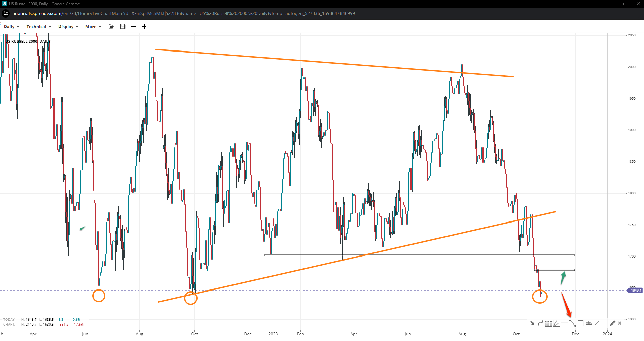Click the open chart folder icon

(111, 27)
